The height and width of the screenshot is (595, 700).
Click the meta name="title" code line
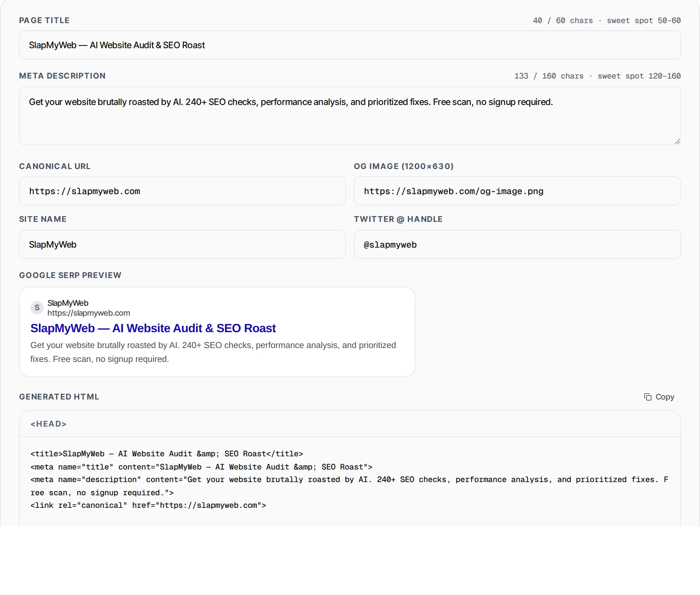point(201,467)
